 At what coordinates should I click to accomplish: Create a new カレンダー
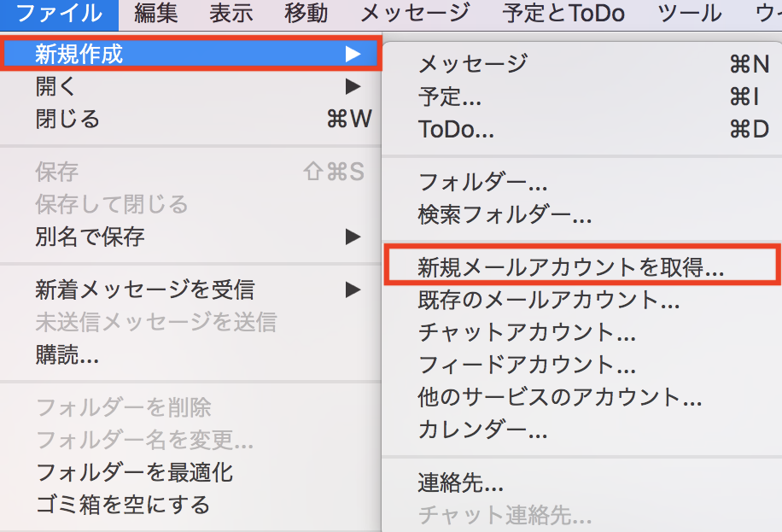tap(482, 430)
